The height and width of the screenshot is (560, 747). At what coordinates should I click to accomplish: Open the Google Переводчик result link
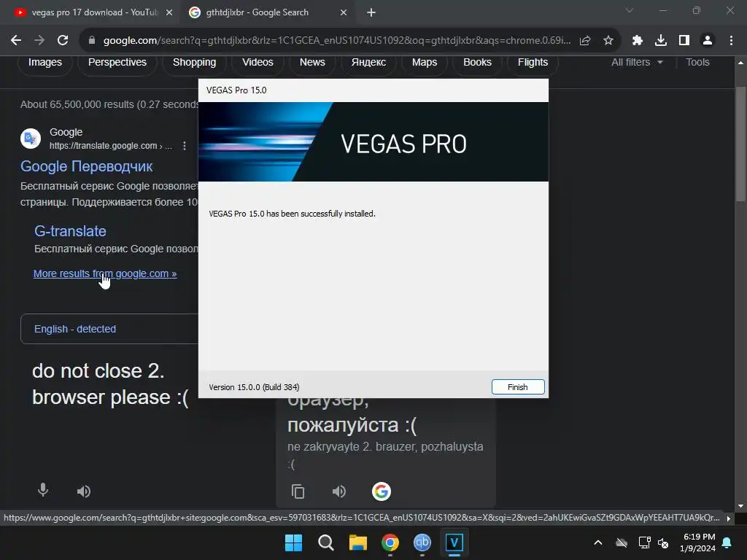point(86,166)
